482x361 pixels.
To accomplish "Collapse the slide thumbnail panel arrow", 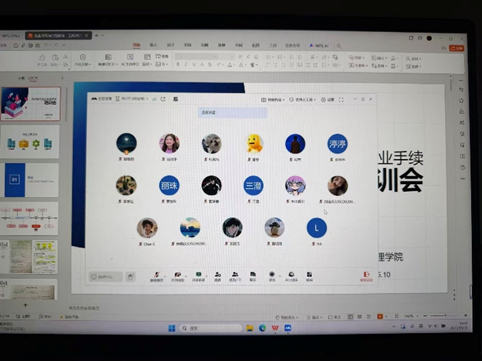I will point(62,78).
